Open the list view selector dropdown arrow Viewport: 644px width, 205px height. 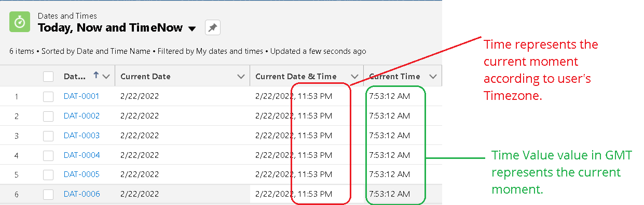tap(192, 28)
